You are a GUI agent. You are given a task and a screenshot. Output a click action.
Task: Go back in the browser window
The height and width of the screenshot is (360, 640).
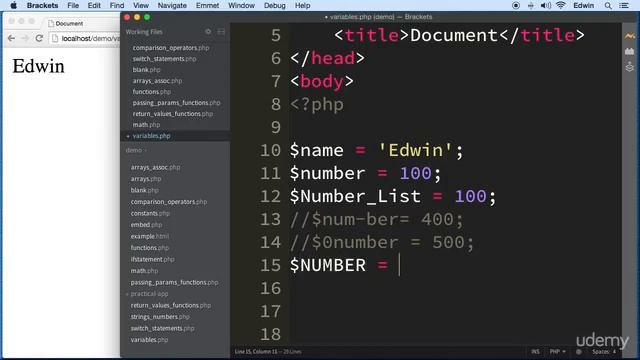11,38
